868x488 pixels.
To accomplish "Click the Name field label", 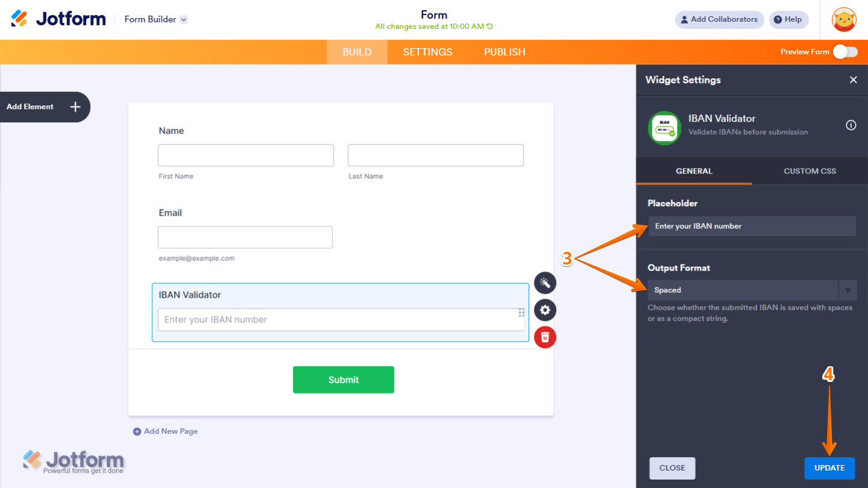I will (x=172, y=131).
